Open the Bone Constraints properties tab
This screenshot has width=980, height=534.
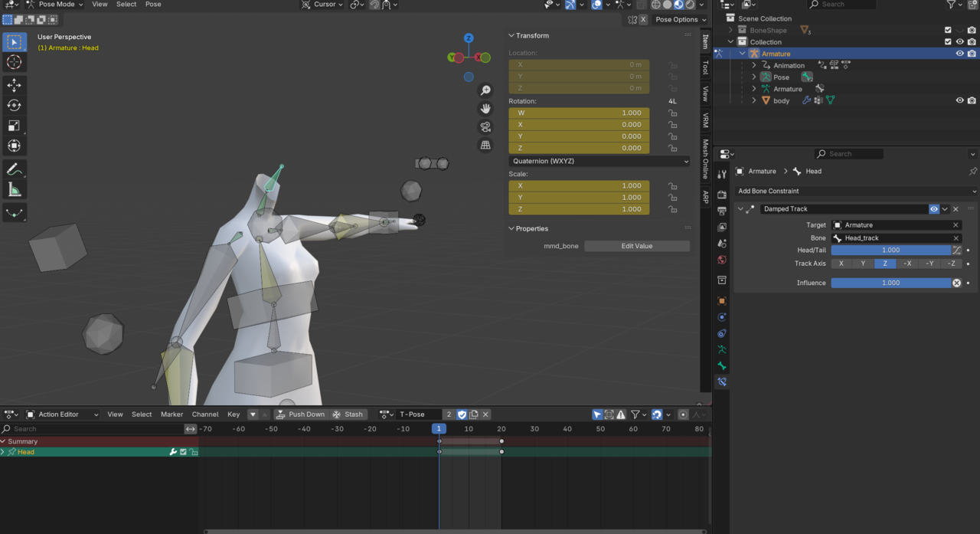pos(722,382)
